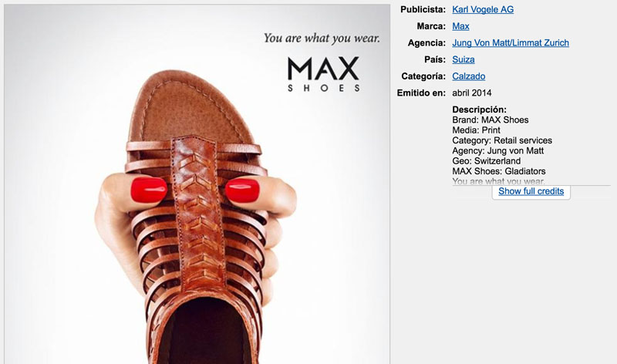
Task: Click the 'Categoría:' field label
Action: click(423, 76)
